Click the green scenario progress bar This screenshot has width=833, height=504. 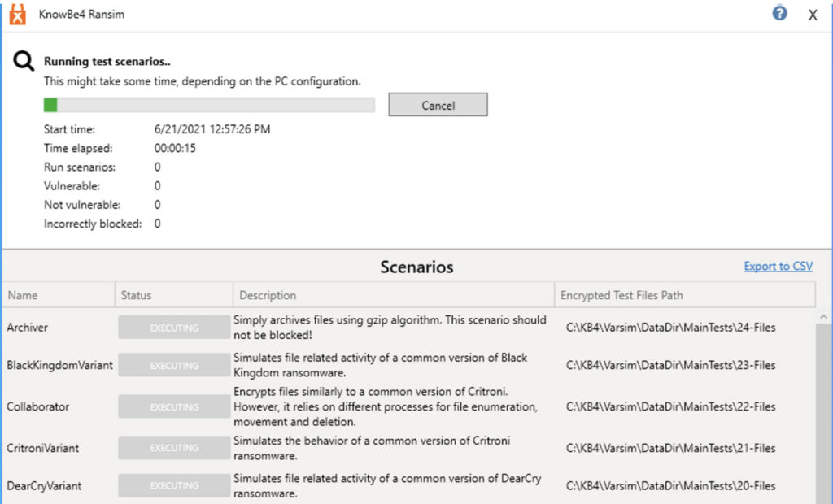pos(209,105)
